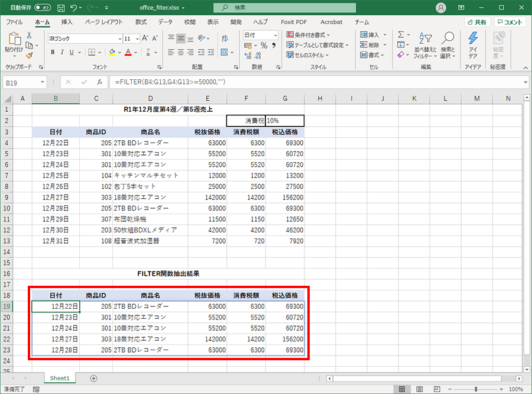
Task: Adjust the zoom slider handle
Action: (476, 389)
